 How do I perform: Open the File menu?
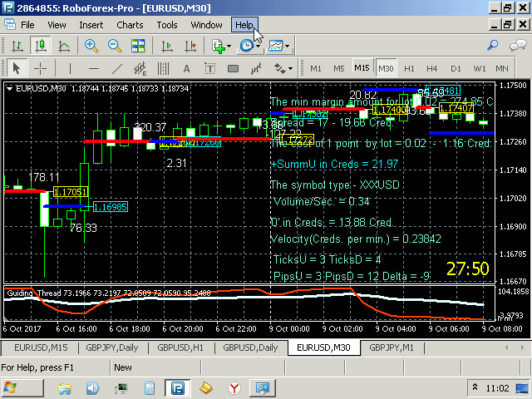point(27,25)
